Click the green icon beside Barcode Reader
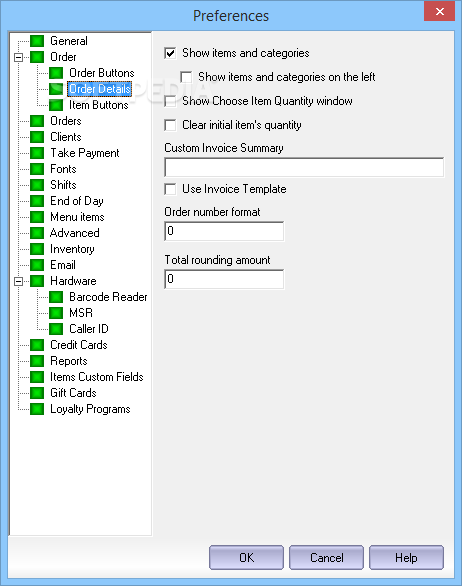Image resolution: width=462 pixels, height=586 pixels. pos(56,297)
